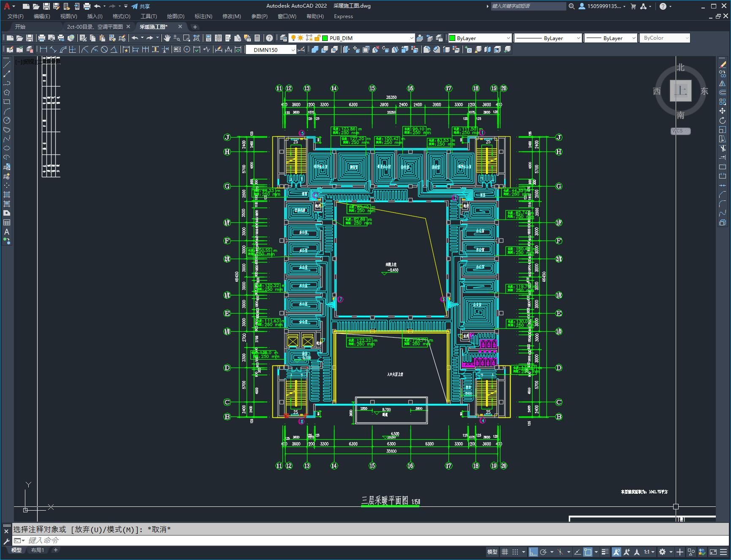
Task: Toggle snap mode dots in status bar
Action: [x=515, y=552]
